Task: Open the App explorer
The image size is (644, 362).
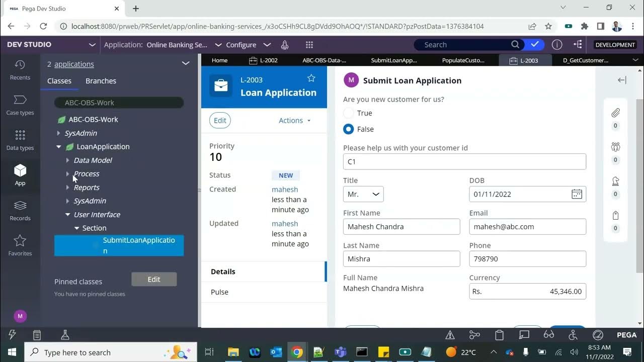Action: coord(20,175)
